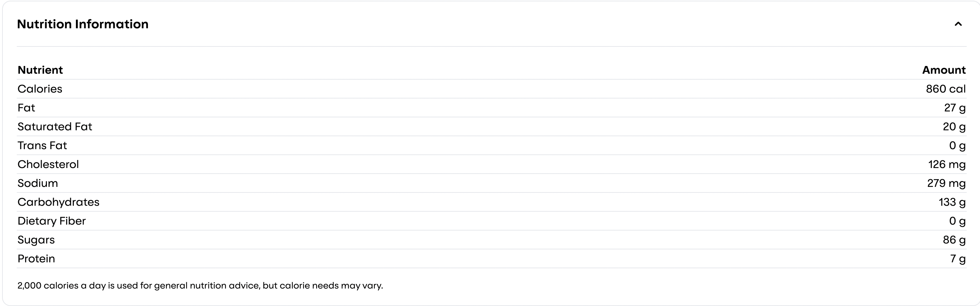The image size is (980, 306).
Task: Click the 279 mg sodium value
Action: (946, 183)
